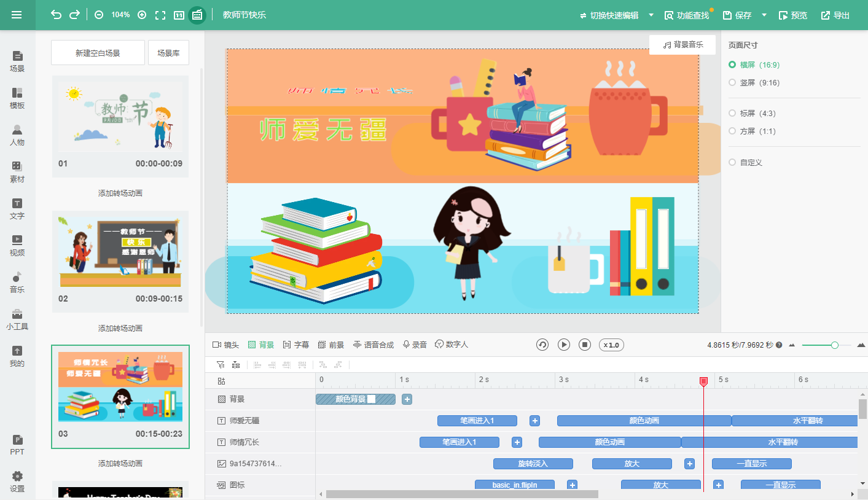The width and height of the screenshot is (868, 500).
Task: Stop the scene playback
Action: (585, 345)
